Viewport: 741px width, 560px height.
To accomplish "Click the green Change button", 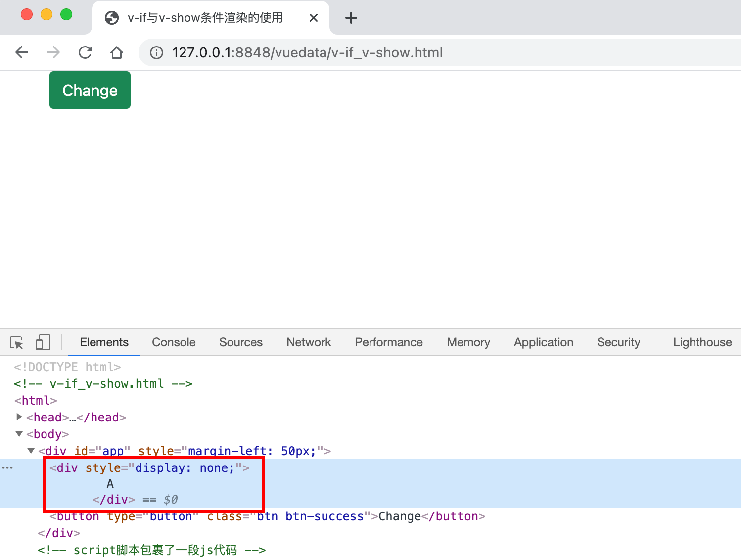I will (x=90, y=90).
